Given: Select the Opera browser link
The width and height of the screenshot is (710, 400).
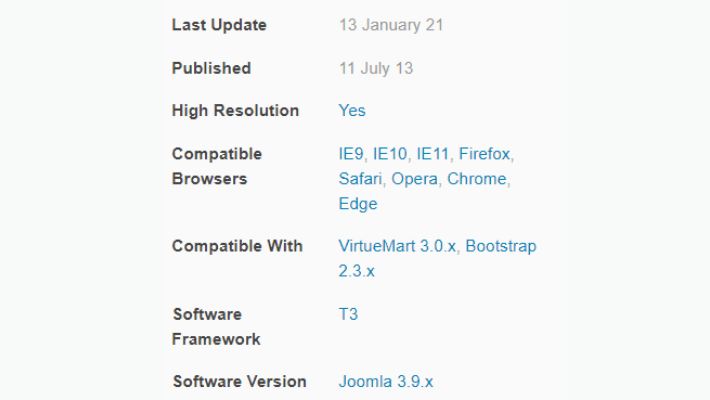Looking at the screenshot, I should pos(414,179).
